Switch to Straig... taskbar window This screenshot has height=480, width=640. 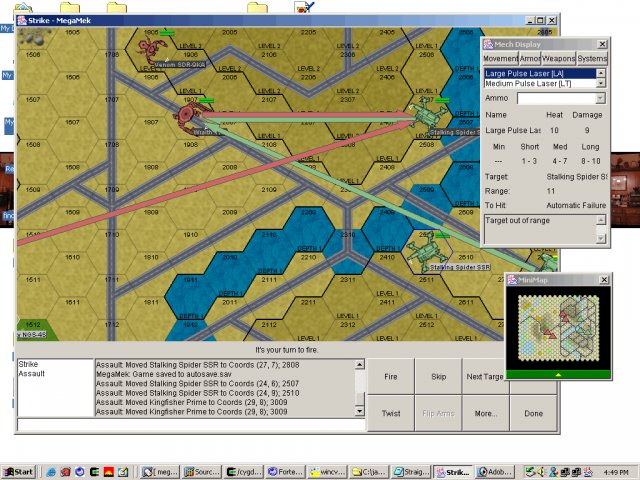click(411, 472)
